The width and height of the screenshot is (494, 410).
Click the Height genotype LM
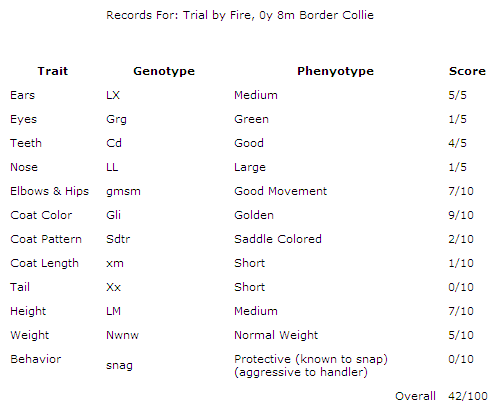click(113, 311)
